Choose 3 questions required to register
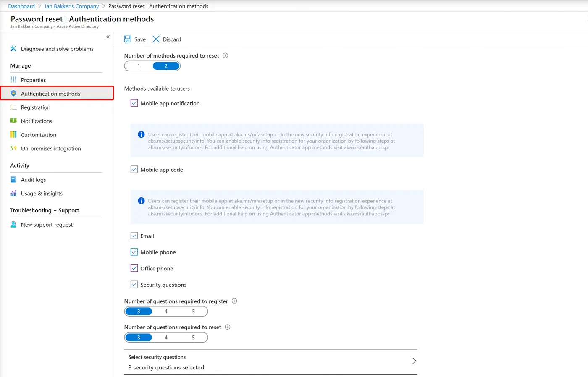 click(139, 312)
